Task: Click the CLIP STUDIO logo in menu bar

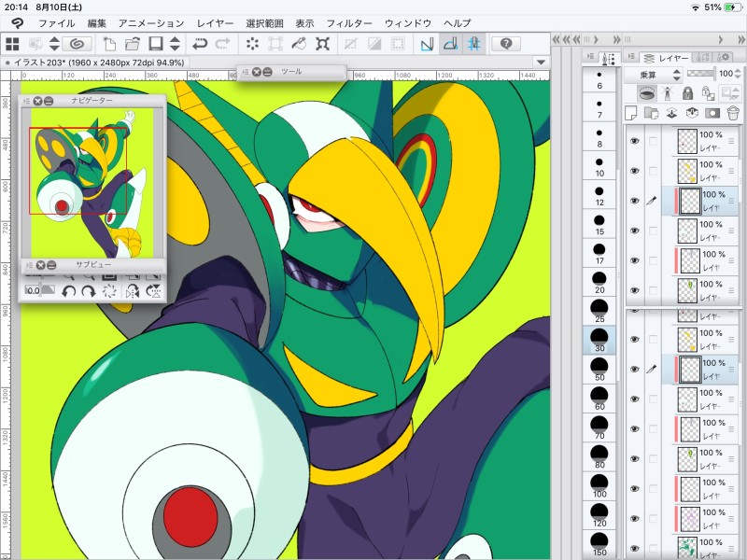Action: [x=17, y=22]
